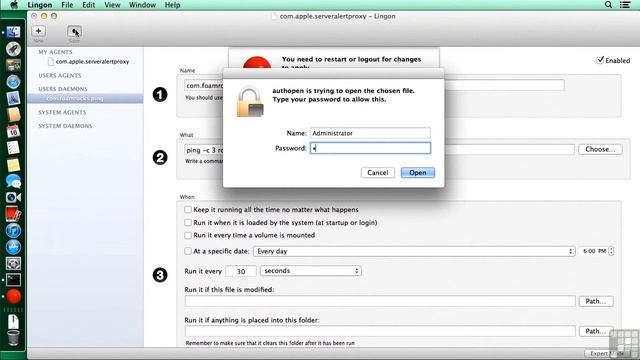Image resolution: width=640 pixels, height=360 pixels.
Task: Open Calendar icon in dock
Action: coord(13,131)
